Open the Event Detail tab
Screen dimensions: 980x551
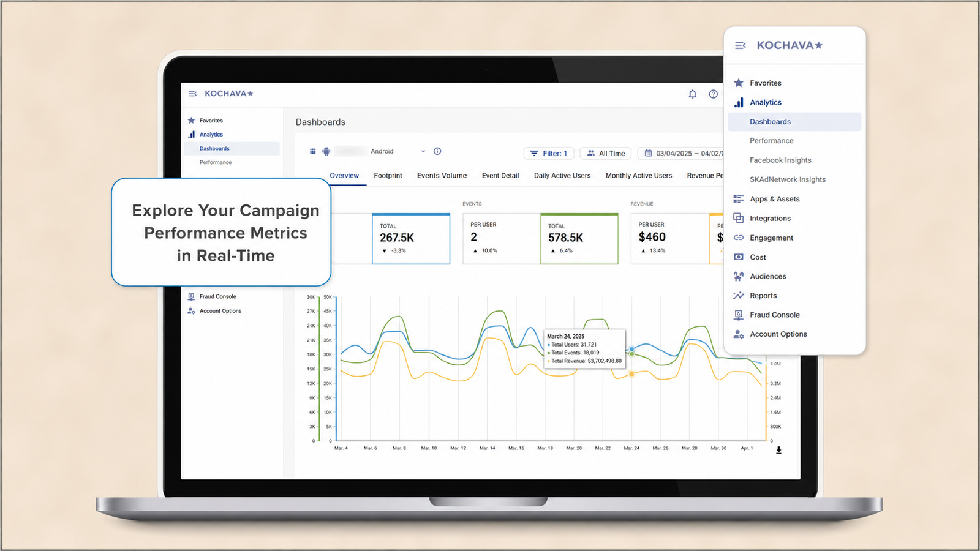click(x=500, y=176)
